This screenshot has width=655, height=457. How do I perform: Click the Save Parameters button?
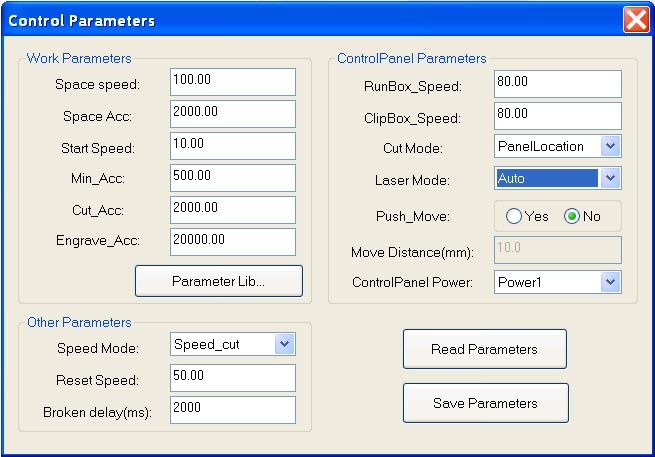(485, 403)
